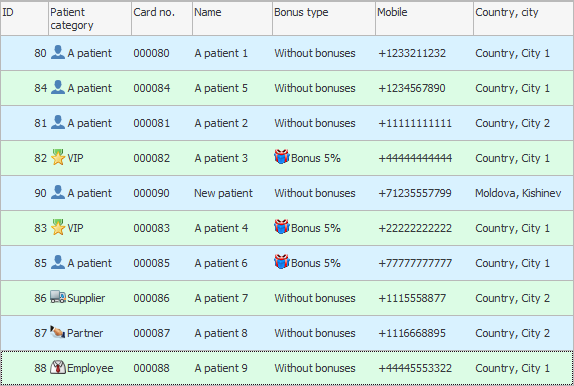This screenshot has height=386, width=574.
Task: Click the gift bonus icon for A patient 3
Action: (282, 157)
